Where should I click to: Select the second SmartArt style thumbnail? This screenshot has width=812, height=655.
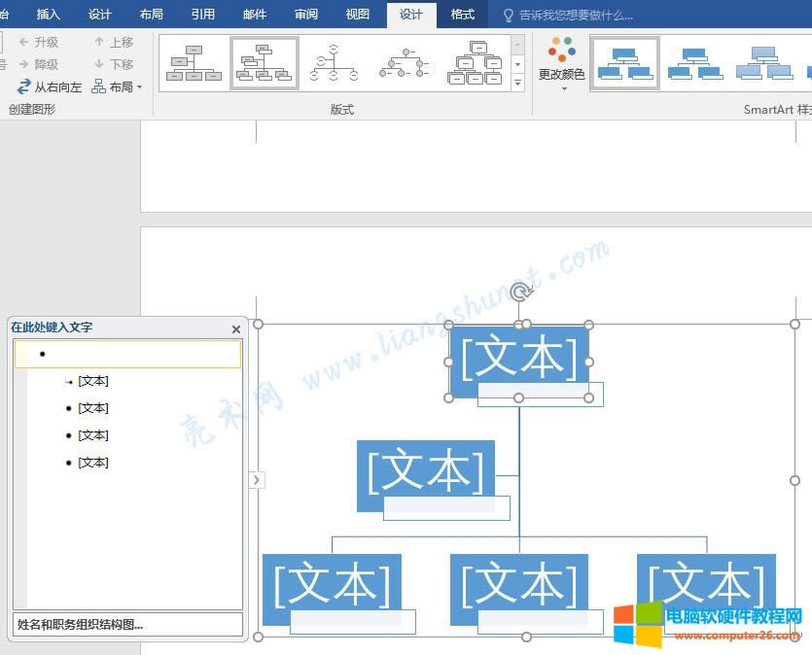click(695, 63)
